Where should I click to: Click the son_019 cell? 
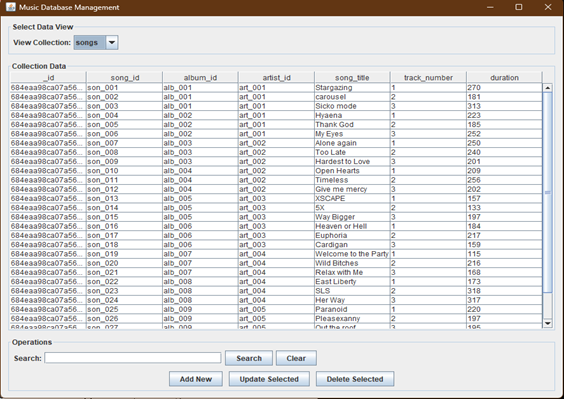coord(124,254)
